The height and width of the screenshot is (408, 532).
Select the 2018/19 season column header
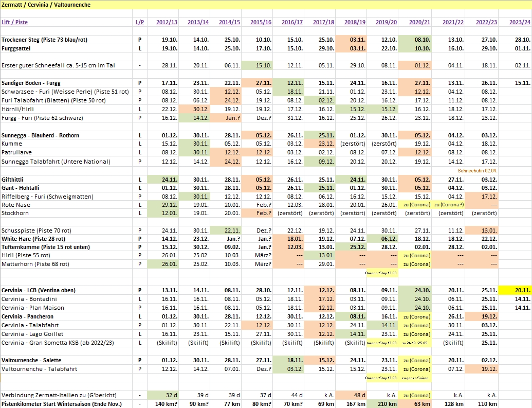(x=355, y=22)
